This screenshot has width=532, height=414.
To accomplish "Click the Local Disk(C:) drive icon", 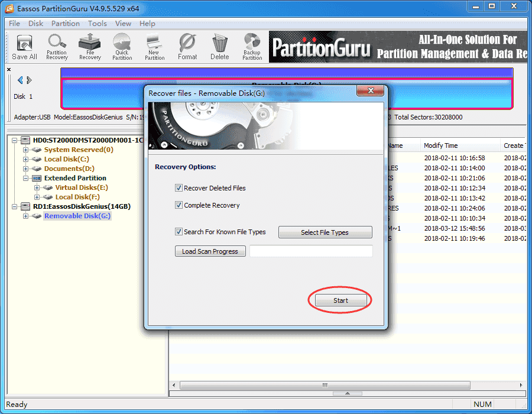I will pyautogui.click(x=37, y=159).
